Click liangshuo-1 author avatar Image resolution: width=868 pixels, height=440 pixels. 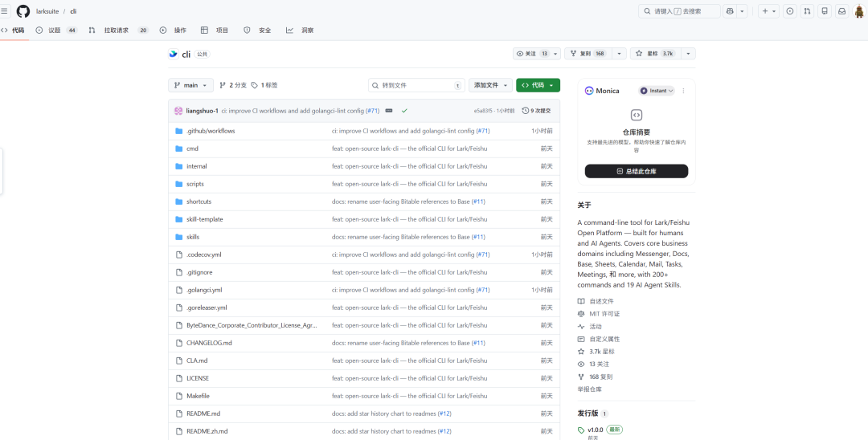tap(178, 111)
